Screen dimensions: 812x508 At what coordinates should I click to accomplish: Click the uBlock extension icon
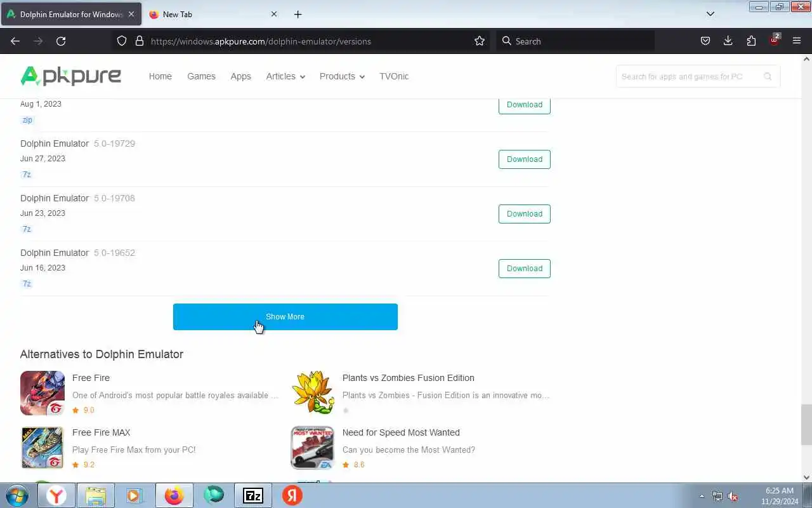coord(774,40)
